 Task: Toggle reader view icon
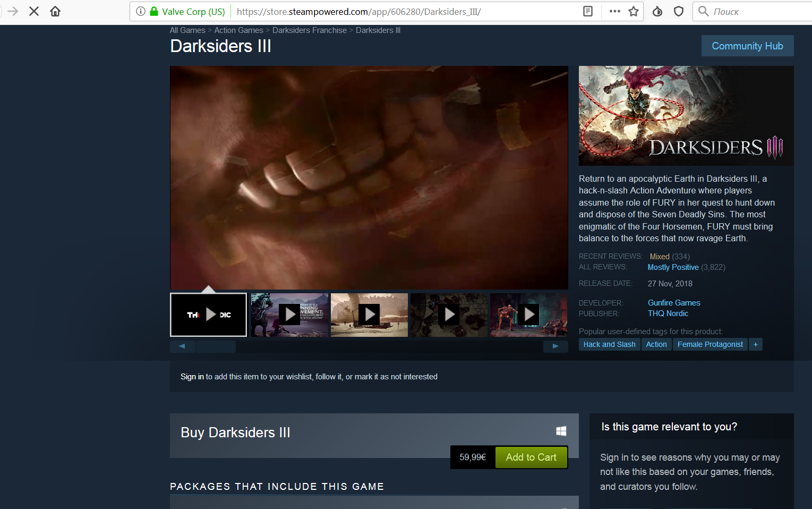click(x=588, y=11)
